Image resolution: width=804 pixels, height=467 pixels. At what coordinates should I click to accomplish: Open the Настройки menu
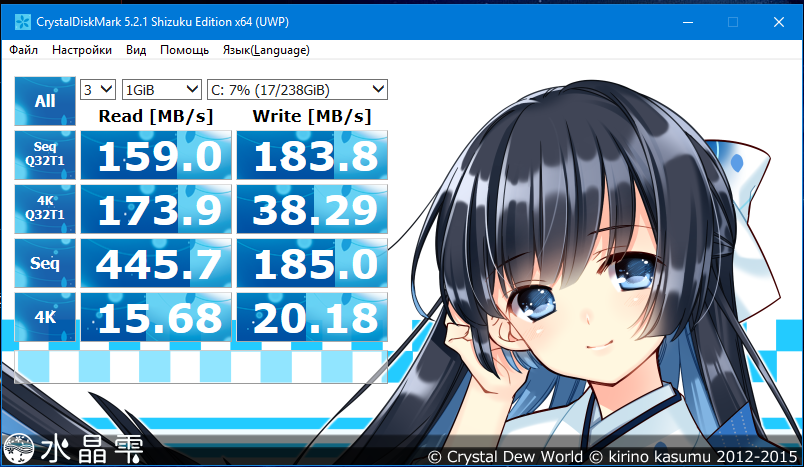tap(82, 50)
